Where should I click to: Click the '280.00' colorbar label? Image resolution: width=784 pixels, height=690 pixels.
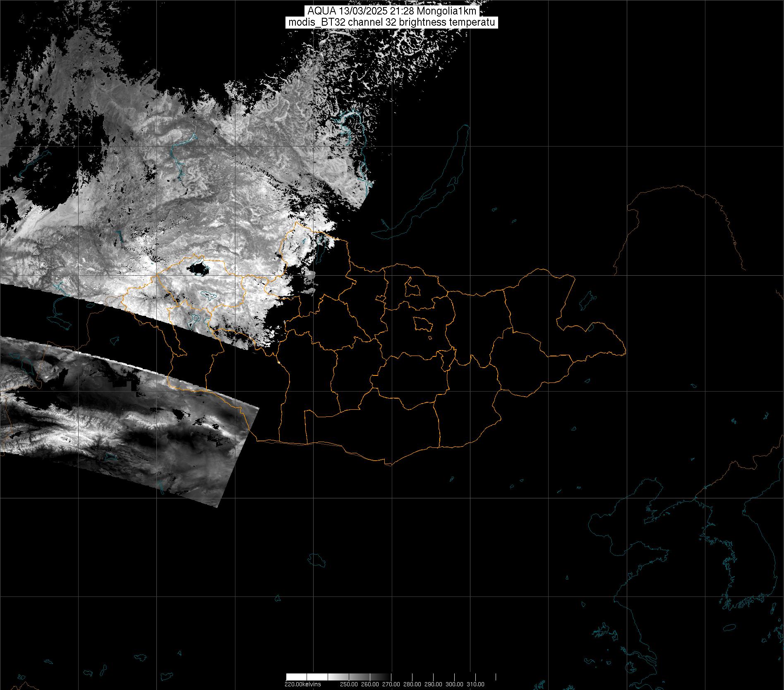point(412,684)
